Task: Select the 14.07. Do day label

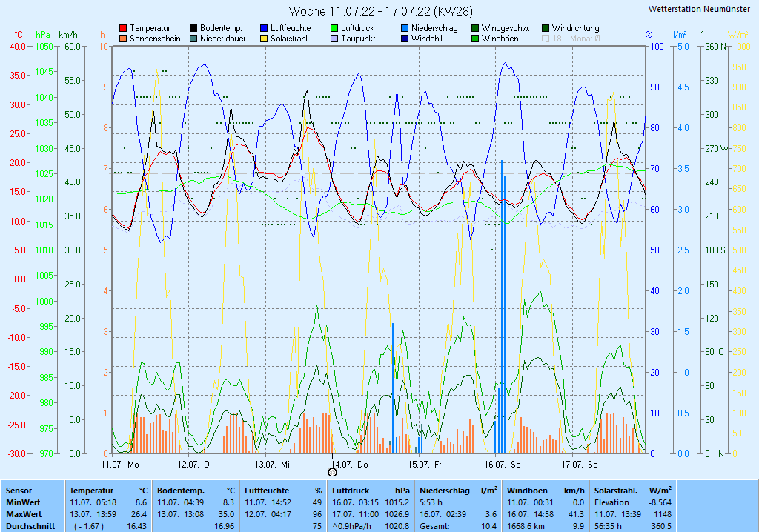Action: click(x=348, y=465)
